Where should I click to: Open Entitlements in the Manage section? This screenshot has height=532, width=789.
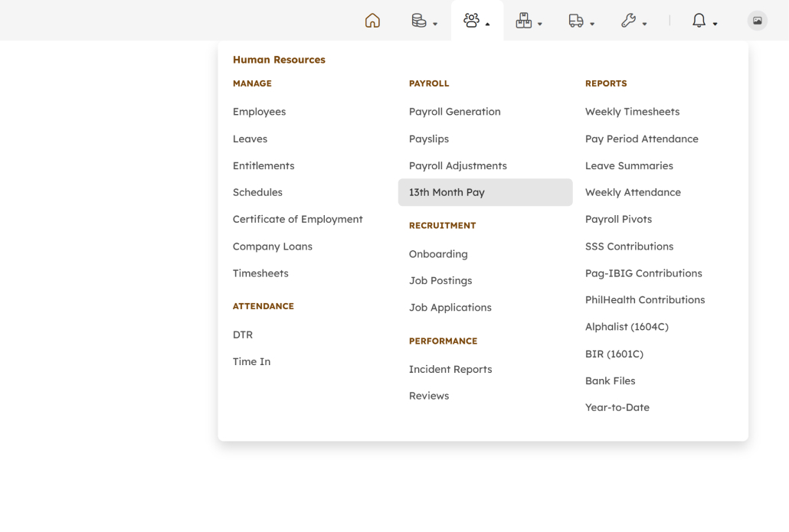264,165
